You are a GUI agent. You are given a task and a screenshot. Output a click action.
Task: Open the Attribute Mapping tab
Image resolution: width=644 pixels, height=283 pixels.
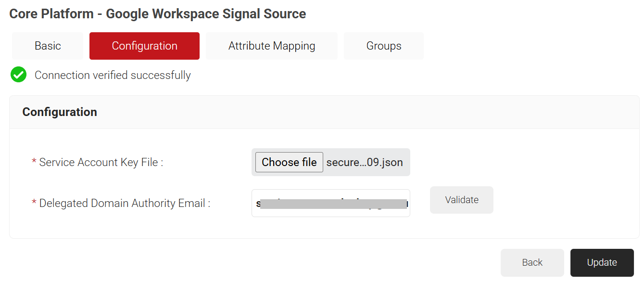(x=272, y=46)
